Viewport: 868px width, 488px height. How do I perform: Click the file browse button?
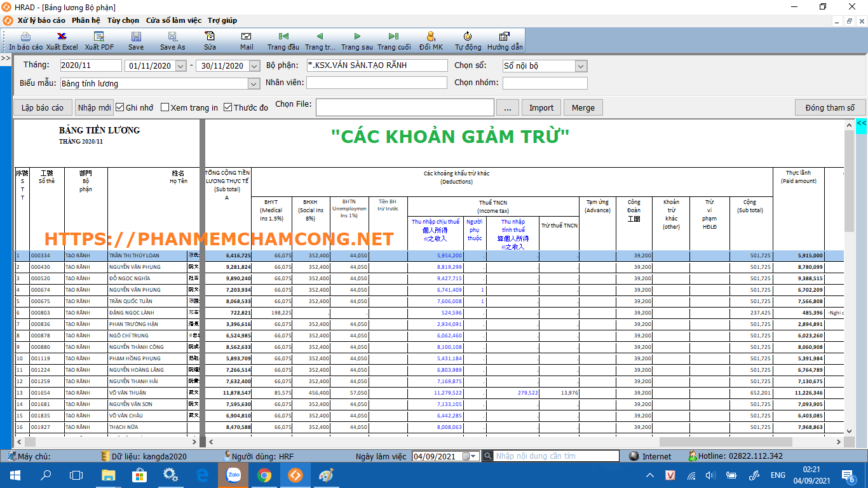(x=507, y=107)
